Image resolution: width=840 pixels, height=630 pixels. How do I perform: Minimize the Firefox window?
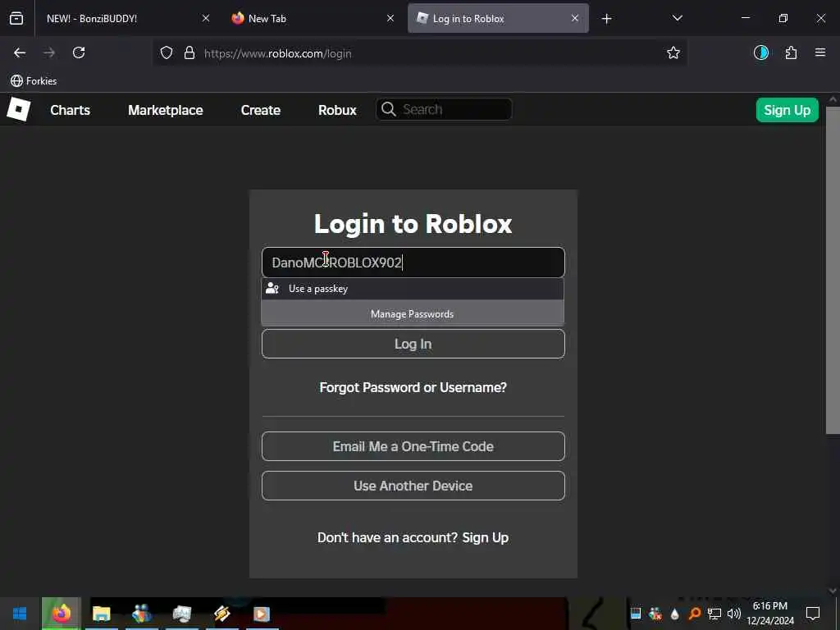[745, 18]
